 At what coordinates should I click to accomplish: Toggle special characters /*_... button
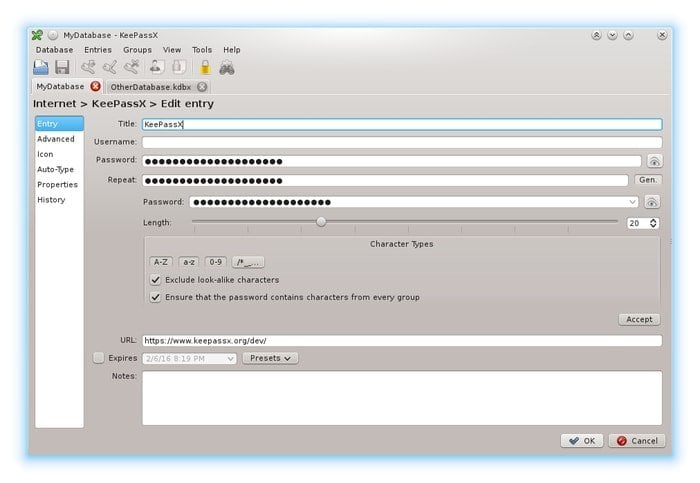pyautogui.click(x=248, y=262)
